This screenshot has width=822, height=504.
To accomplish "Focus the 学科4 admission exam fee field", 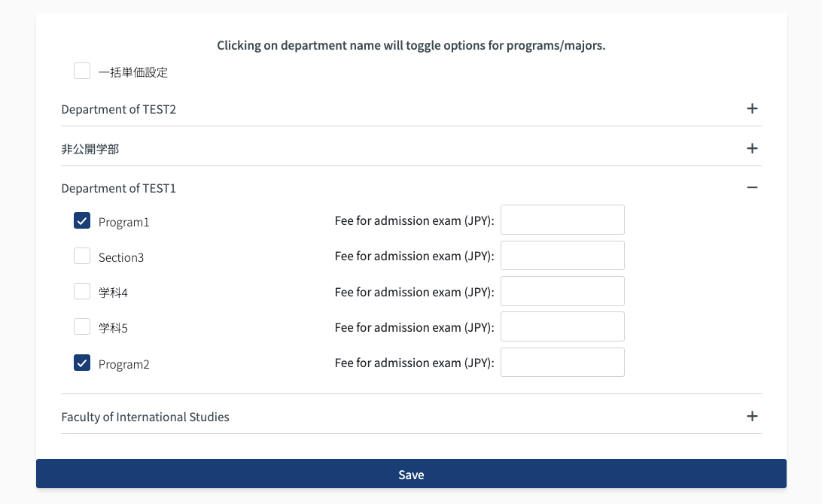I will (x=562, y=291).
